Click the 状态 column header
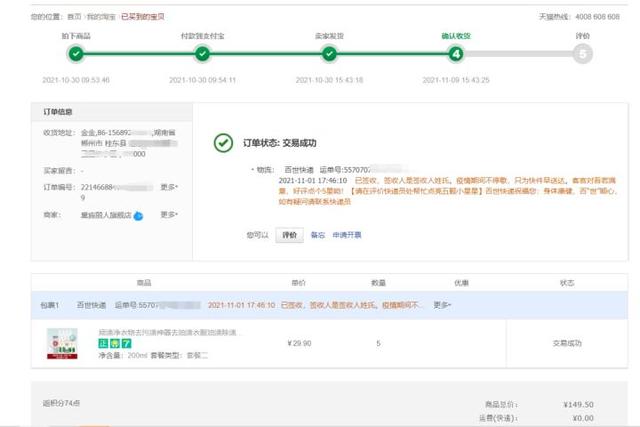 567,282
